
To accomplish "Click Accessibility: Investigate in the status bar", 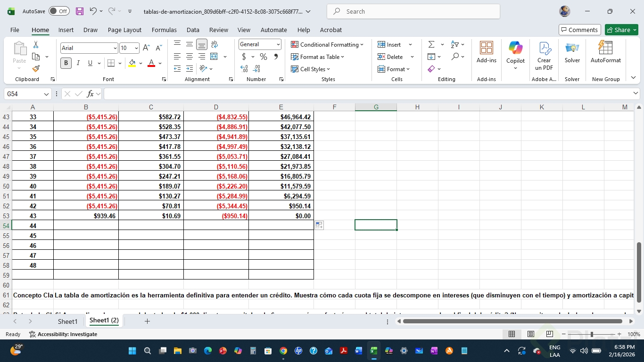I will click(x=63, y=334).
